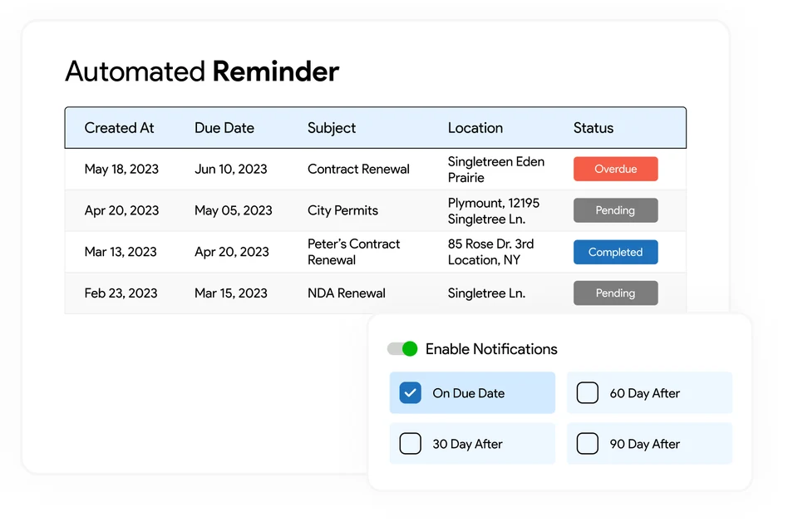Toggle the Enable Notifications switch

click(x=402, y=349)
